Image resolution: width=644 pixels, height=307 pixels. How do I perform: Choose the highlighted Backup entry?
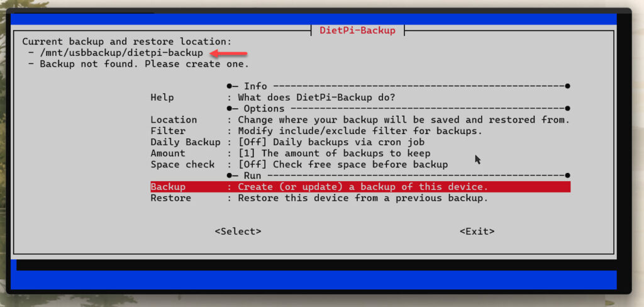[360, 187]
